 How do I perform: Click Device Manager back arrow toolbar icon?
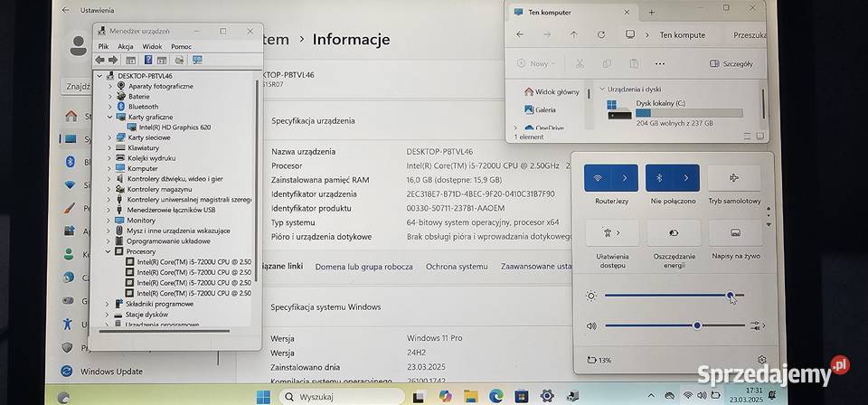[99, 60]
